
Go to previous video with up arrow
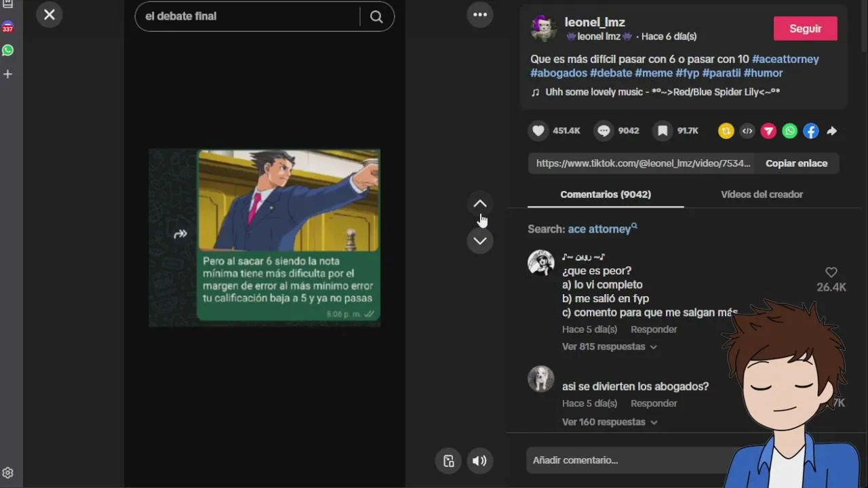(480, 203)
